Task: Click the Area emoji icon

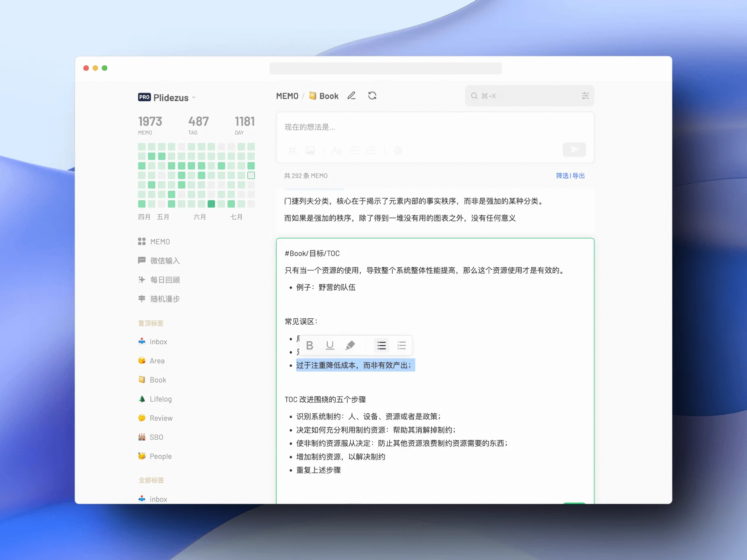Action: point(142,361)
